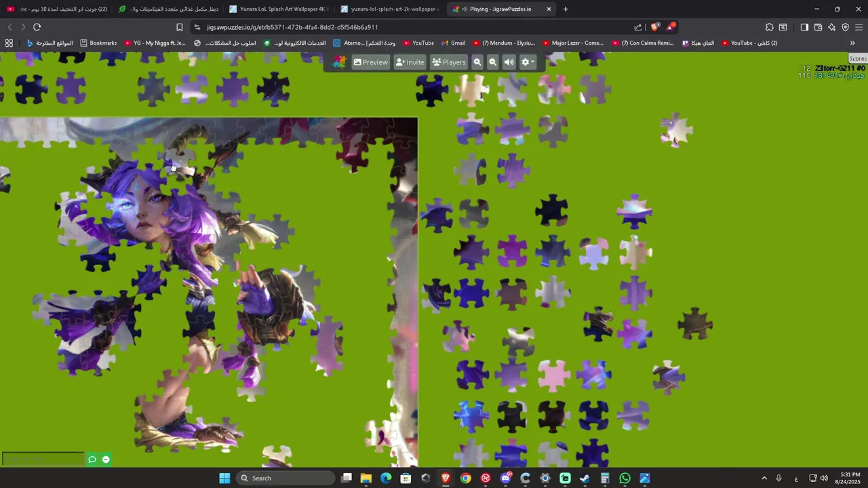
Task: Open the puzzle image Preview
Action: pyautogui.click(x=370, y=62)
